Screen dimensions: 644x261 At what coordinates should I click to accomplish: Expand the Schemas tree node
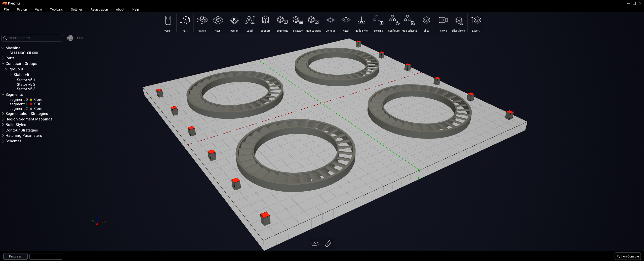3,141
